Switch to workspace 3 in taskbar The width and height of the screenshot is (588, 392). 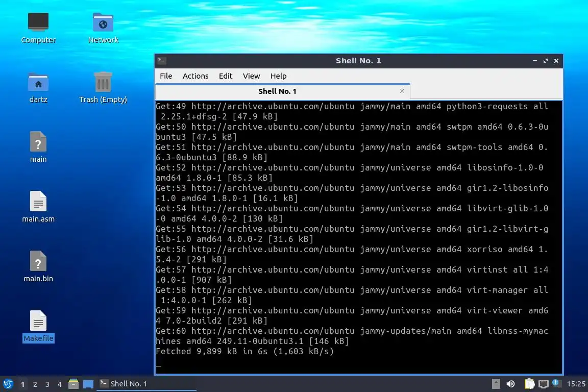(47, 384)
